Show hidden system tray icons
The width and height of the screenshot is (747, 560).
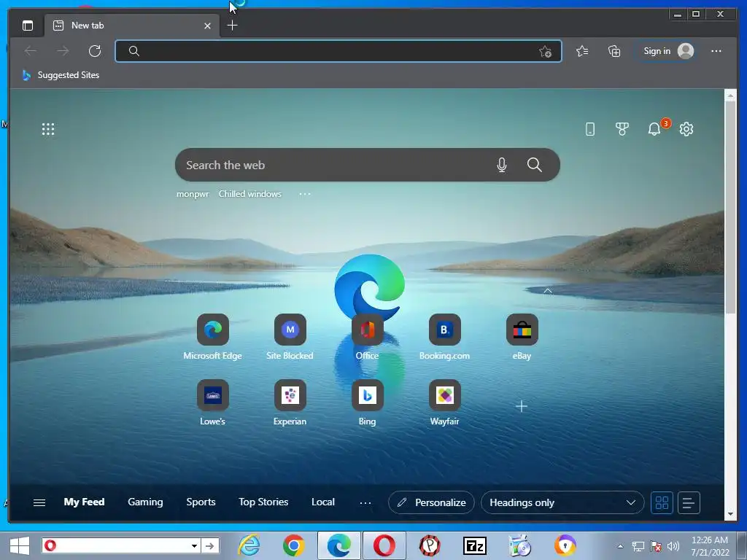pyautogui.click(x=620, y=546)
